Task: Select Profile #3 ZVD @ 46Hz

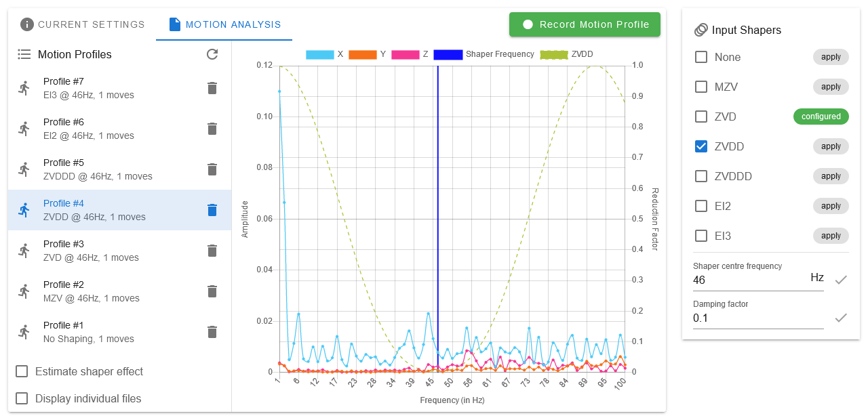Action: click(x=120, y=251)
